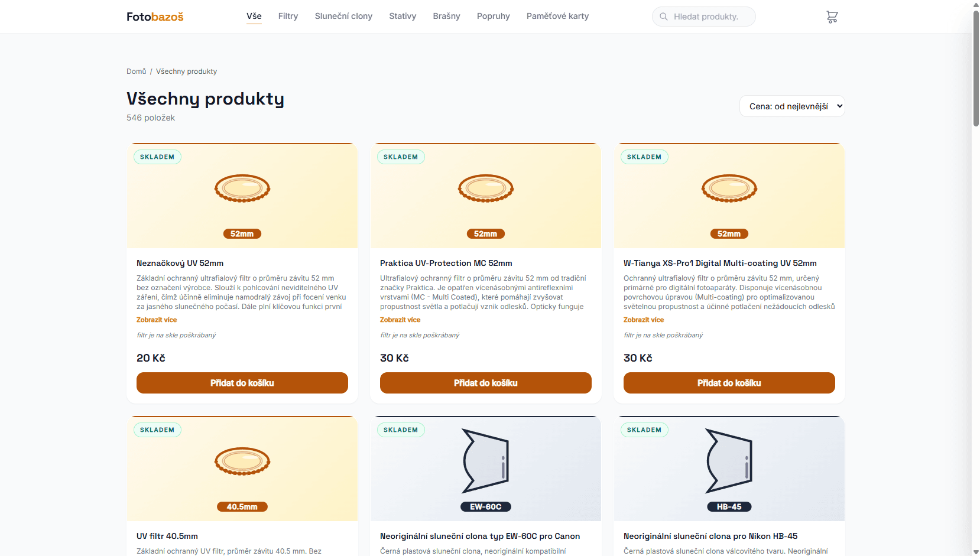Open Neoriginální sluneční clona EW-60C title

pos(480,537)
